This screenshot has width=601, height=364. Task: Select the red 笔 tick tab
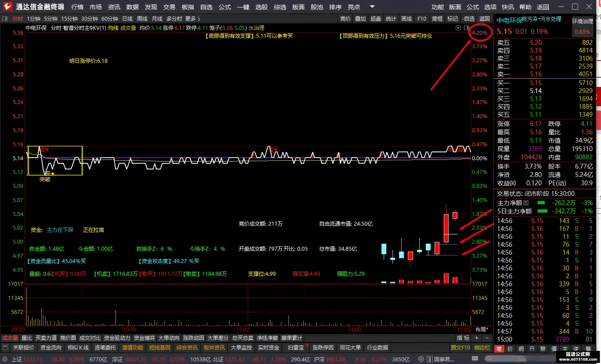click(499, 349)
